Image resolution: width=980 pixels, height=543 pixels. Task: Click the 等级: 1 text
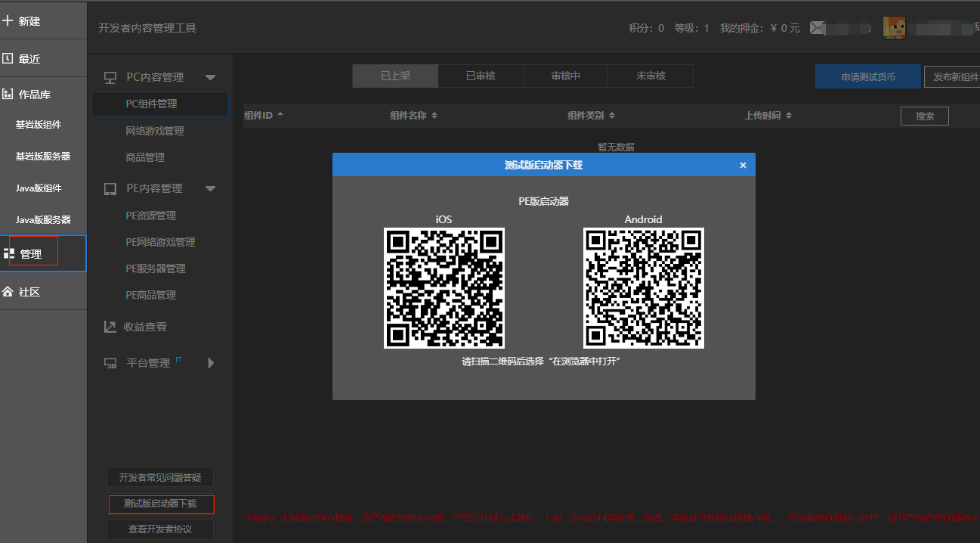[x=692, y=28]
